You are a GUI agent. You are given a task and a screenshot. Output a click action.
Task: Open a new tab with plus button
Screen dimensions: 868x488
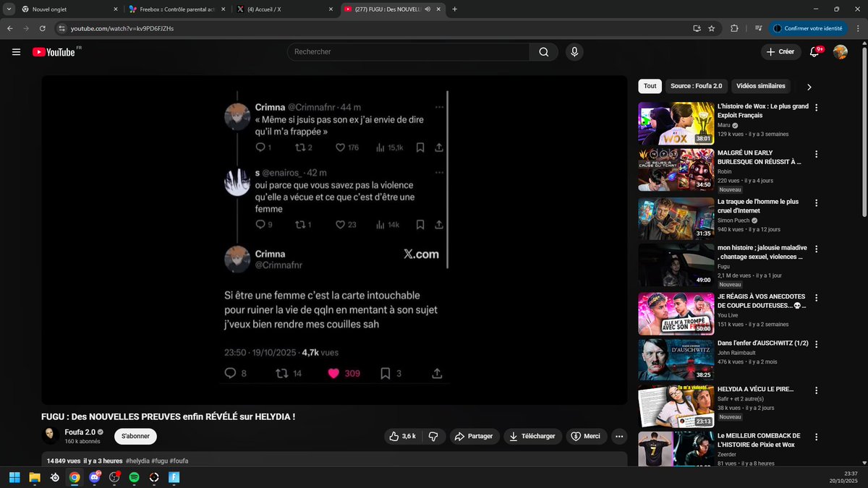coord(454,9)
